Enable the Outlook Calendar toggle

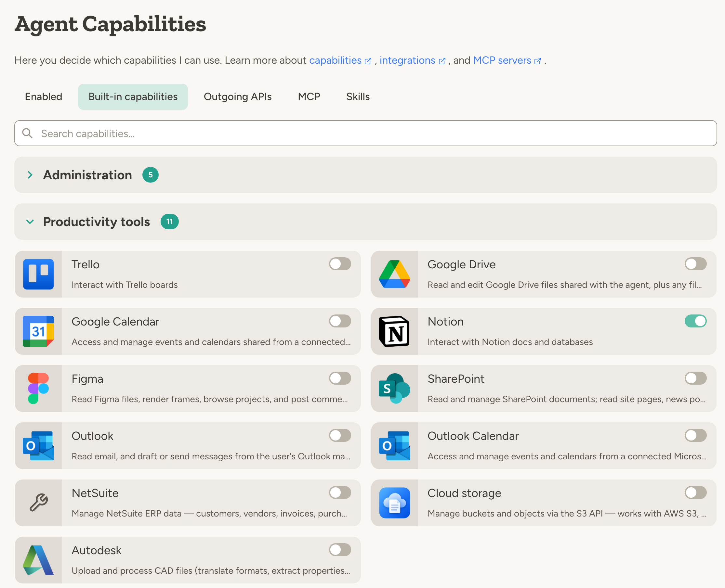(695, 436)
